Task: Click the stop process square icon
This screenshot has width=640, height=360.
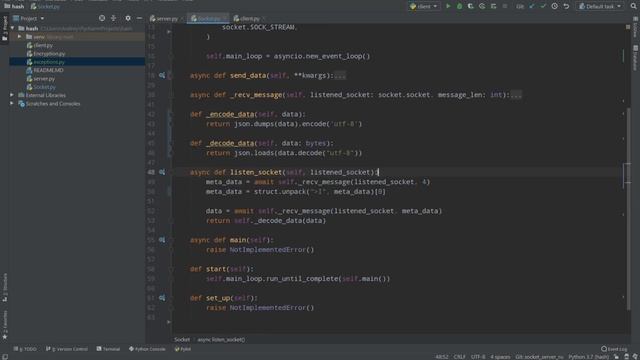Action: pos(505,6)
